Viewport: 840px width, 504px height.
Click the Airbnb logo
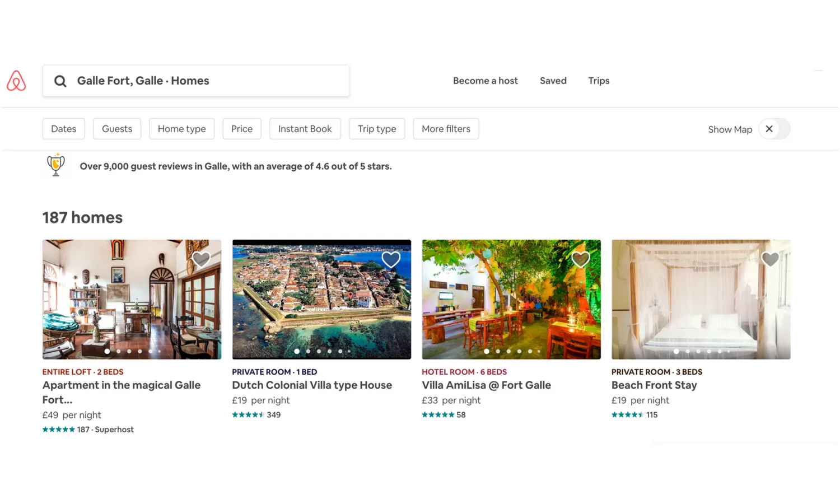point(16,81)
